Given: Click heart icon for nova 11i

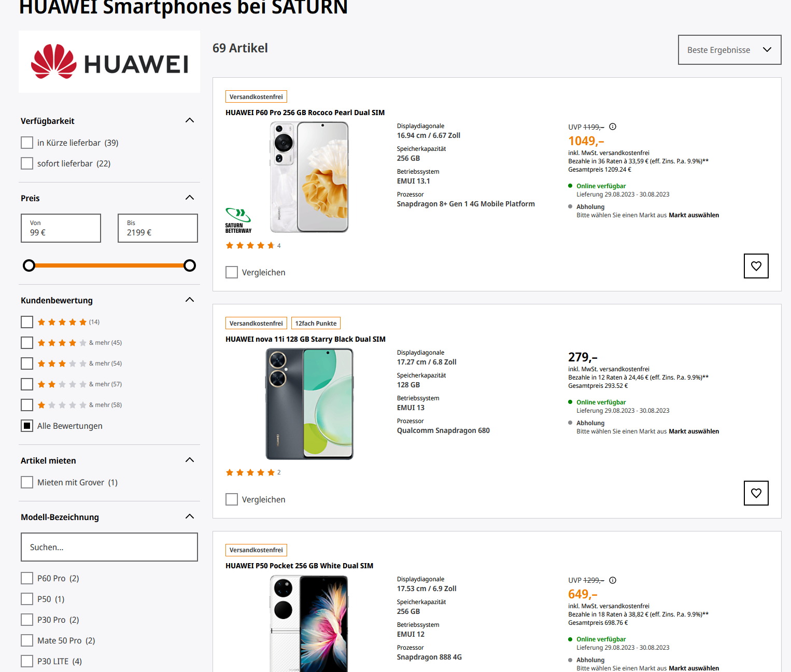Looking at the screenshot, I should click(x=756, y=493).
